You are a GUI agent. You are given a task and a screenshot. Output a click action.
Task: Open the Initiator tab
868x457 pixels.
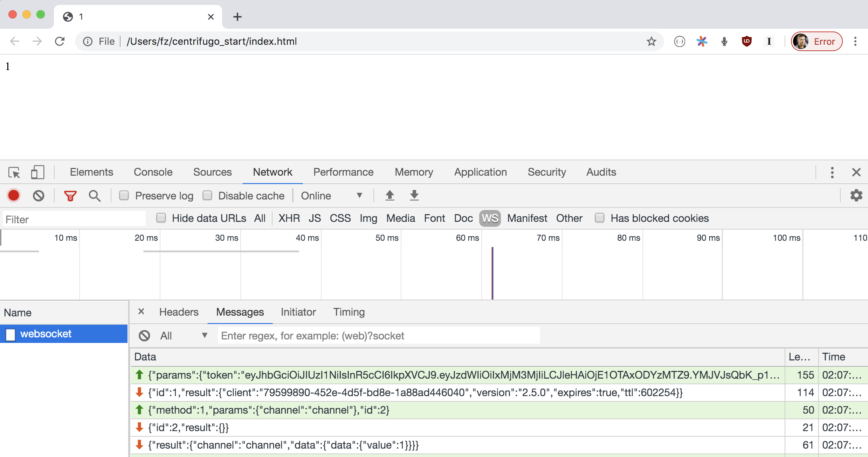[x=298, y=312]
